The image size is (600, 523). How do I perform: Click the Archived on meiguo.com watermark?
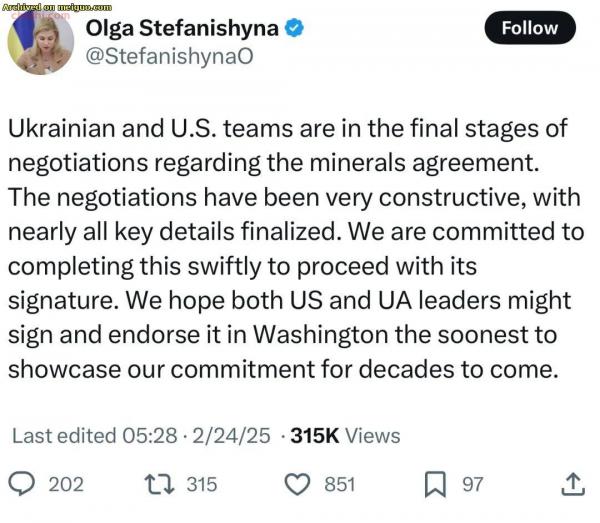57,7
